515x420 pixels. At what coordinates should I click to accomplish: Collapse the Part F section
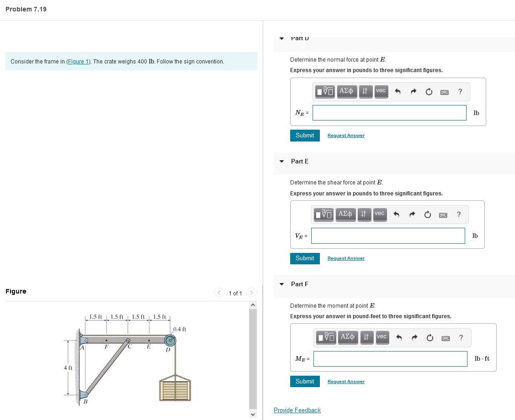(281, 284)
